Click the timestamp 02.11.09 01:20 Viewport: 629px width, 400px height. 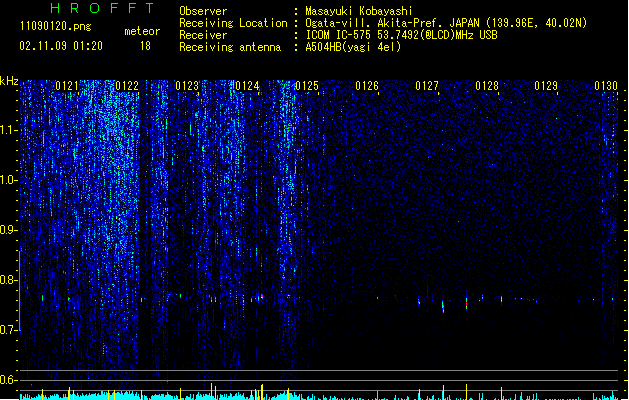pyautogui.click(x=61, y=46)
